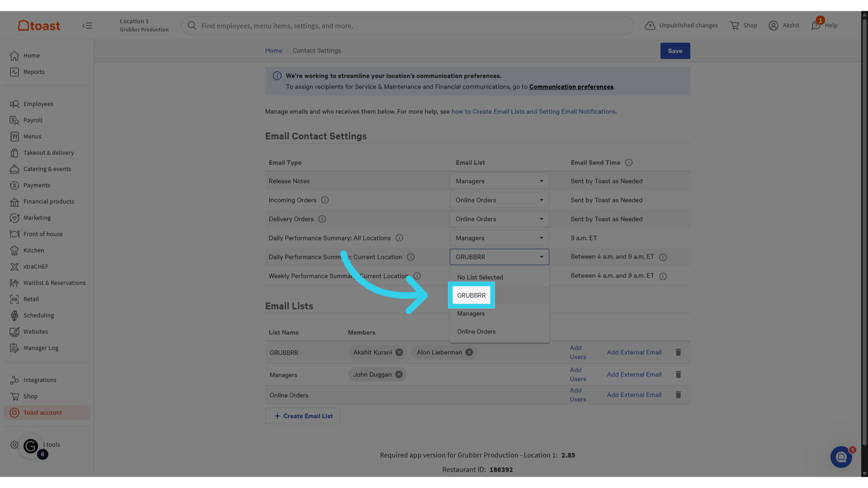The width and height of the screenshot is (868, 488).
Task: Remove Akshit Kurani from GRUBBRR list
Action: [399, 352]
